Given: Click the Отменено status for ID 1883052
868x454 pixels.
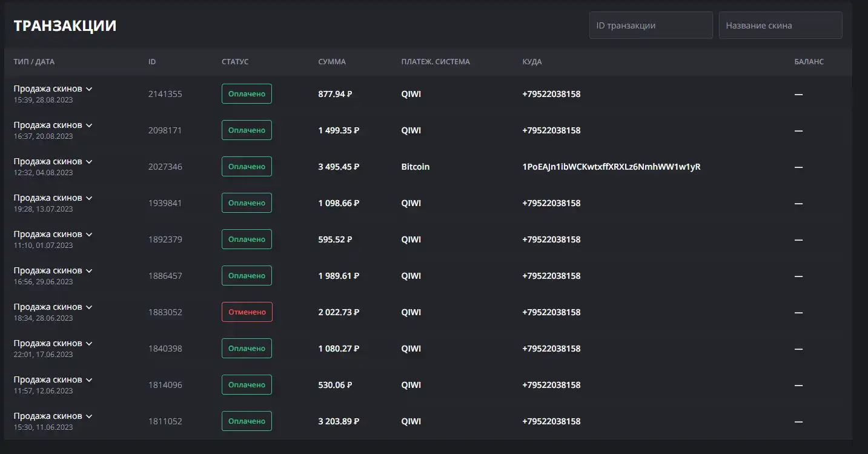Looking at the screenshot, I should point(247,312).
